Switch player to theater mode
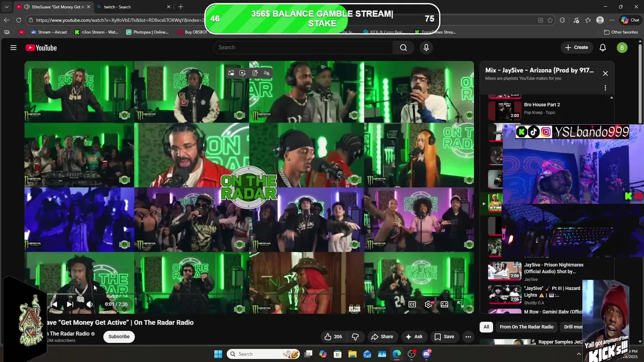644x362 pixels. tap(445, 304)
